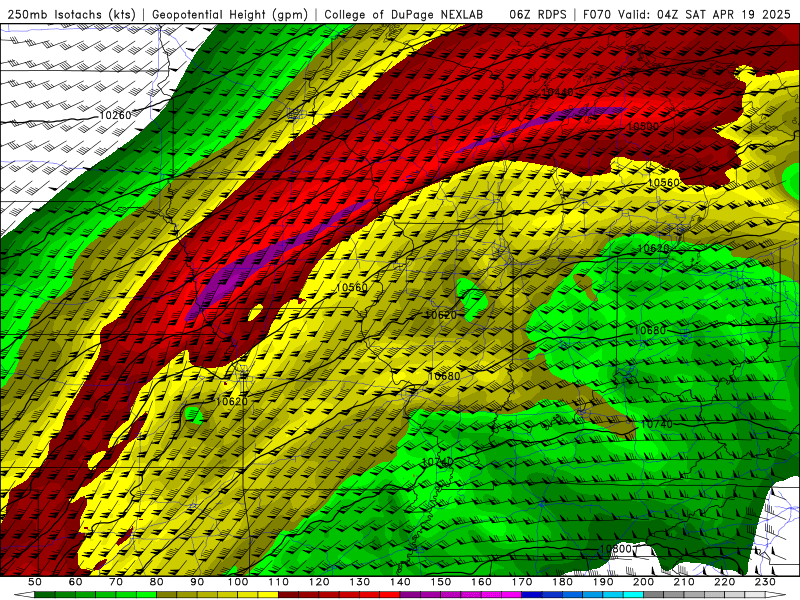Select the 100 knot legend value

click(238, 582)
